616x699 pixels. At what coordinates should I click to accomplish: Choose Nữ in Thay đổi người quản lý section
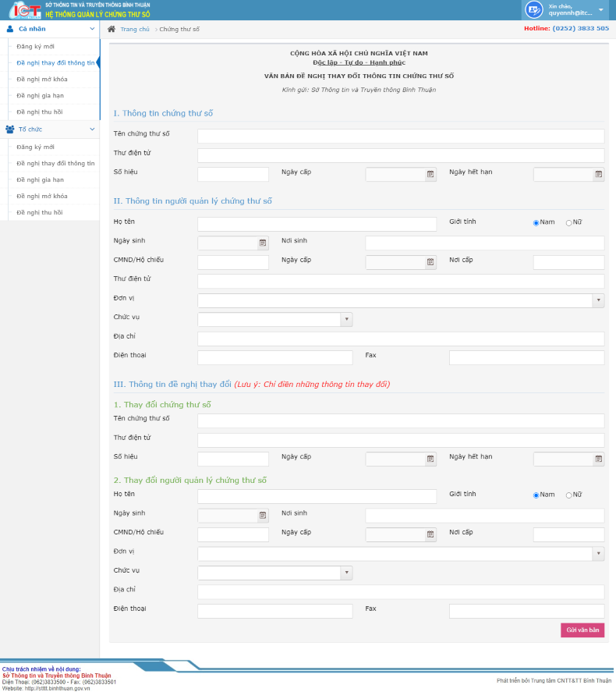click(569, 495)
